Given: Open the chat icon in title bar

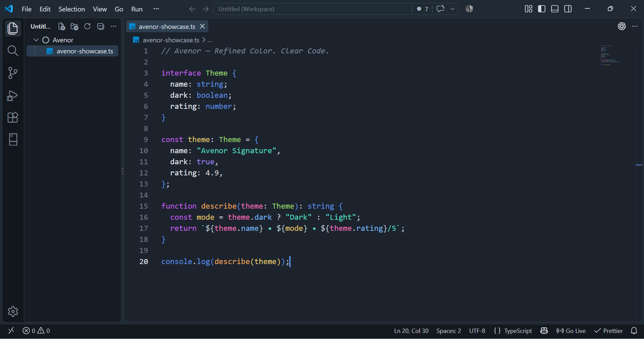Looking at the screenshot, I should (440, 9).
